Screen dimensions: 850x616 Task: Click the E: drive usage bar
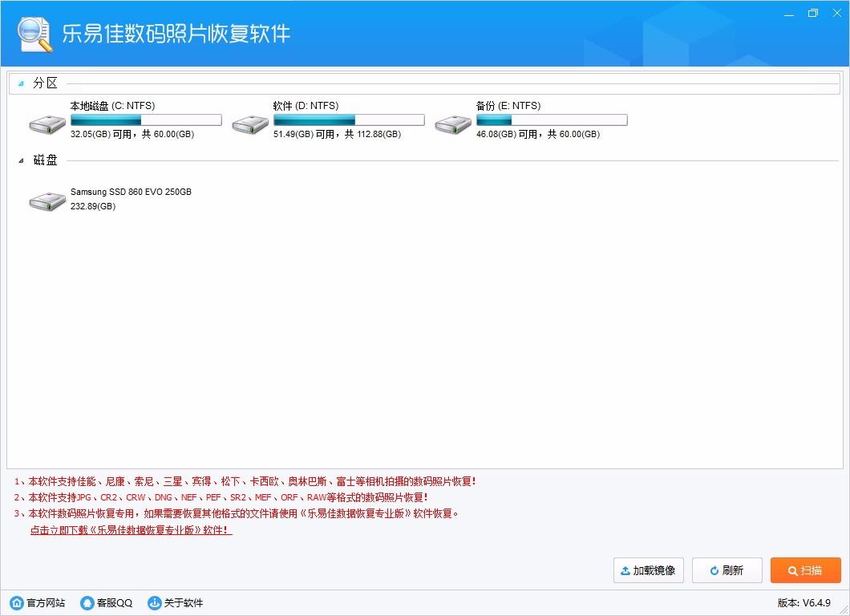click(x=552, y=120)
